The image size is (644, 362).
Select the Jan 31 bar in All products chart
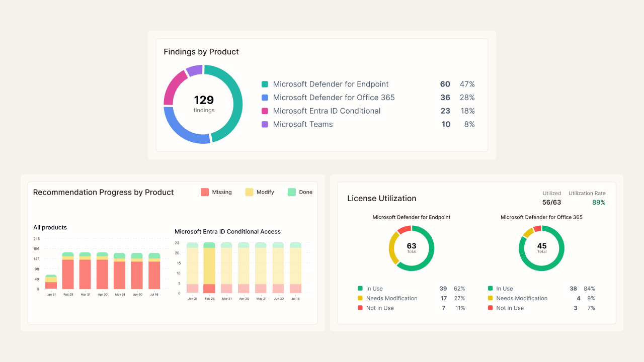click(51, 282)
